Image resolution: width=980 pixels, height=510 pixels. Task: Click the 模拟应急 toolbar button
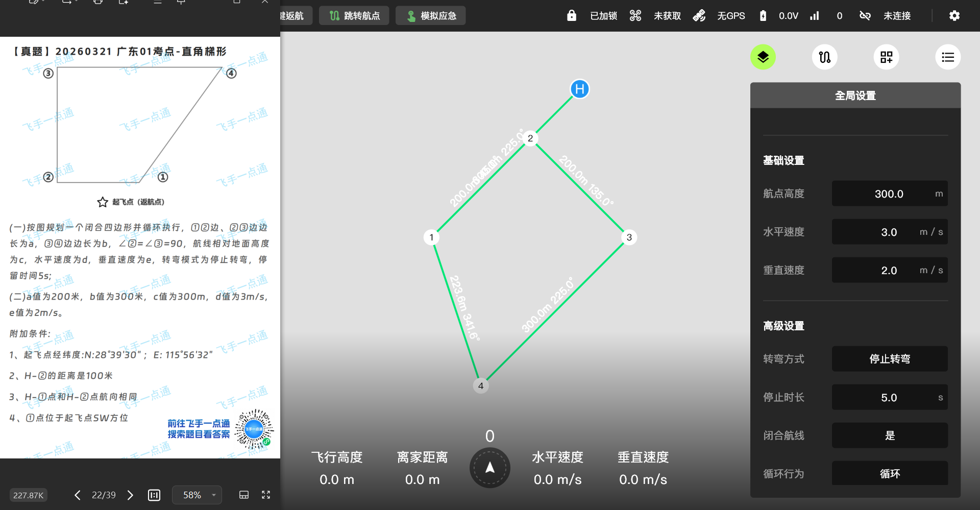click(431, 16)
